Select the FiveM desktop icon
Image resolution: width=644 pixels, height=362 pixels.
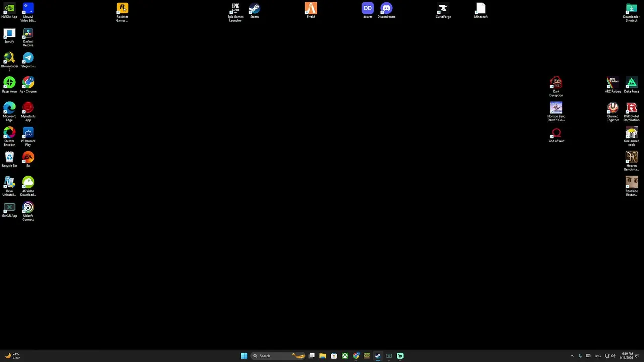(311, 11)
